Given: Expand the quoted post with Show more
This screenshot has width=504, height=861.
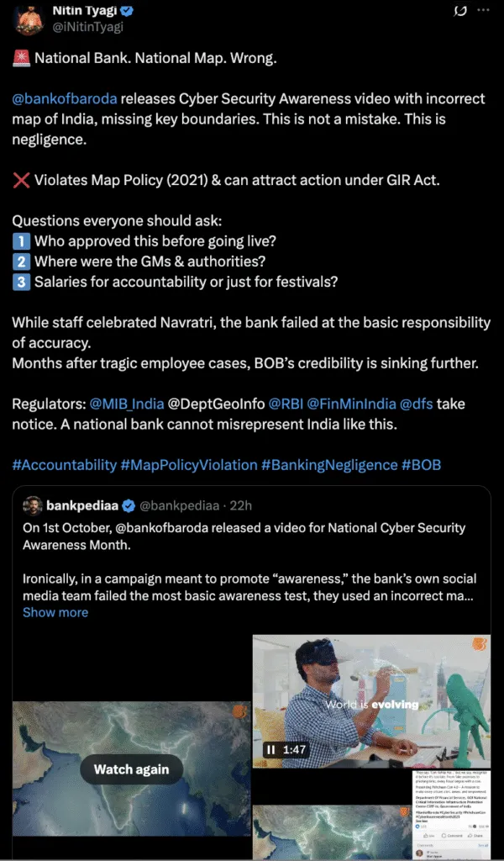Looking at the screenshot, I should [55, 612].
